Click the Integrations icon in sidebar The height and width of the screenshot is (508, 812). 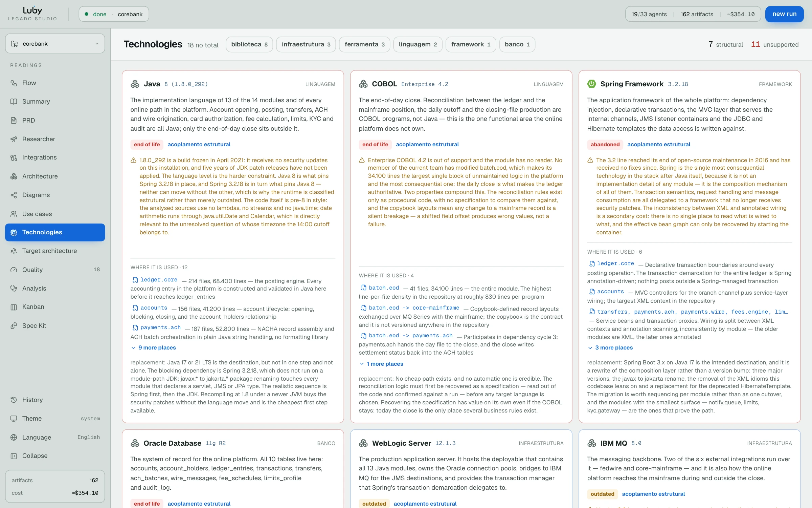pos(14,157)
